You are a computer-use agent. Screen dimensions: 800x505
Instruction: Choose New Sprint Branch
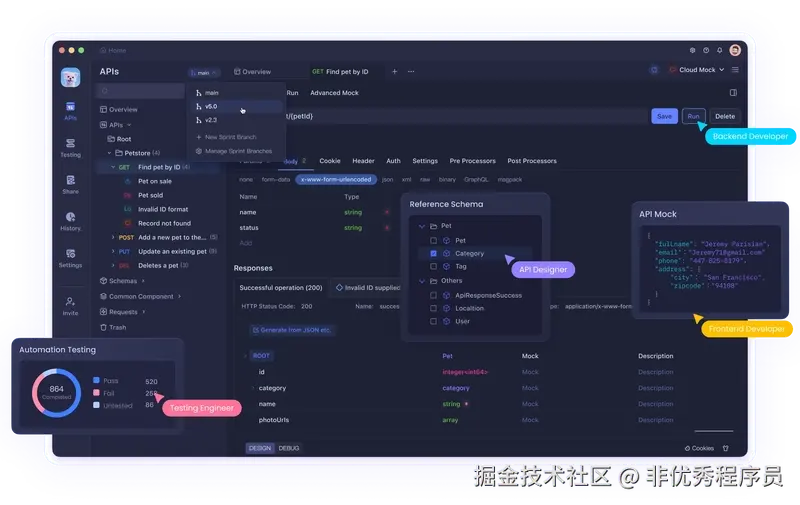(x=226, y=137)
